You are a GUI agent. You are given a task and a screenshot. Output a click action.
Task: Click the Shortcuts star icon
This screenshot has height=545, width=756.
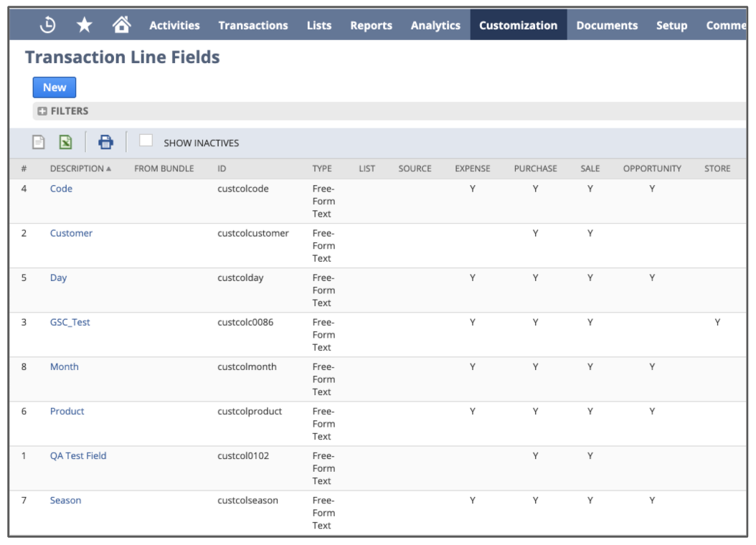pyautogui.click(x=85, y=25)
